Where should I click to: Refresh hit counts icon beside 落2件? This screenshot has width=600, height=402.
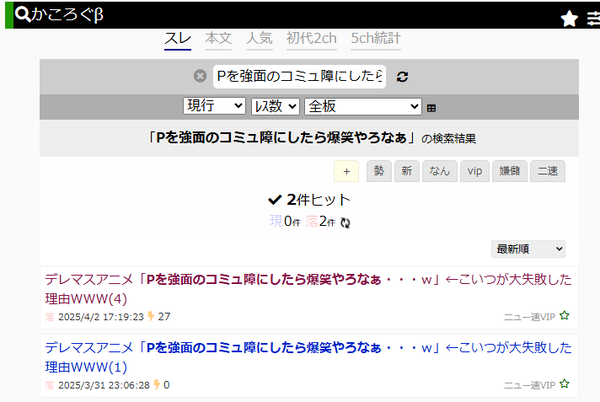pyautogui.click(x=345, y=223)
